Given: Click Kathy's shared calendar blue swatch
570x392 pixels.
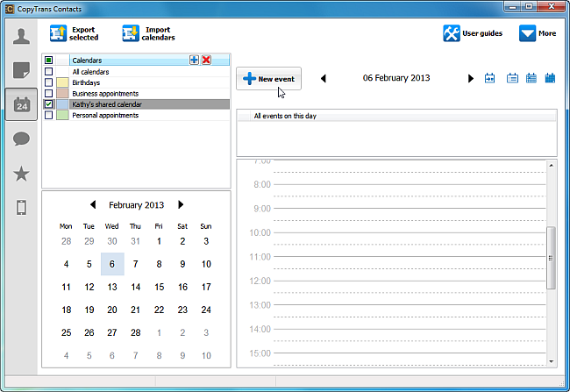Looking at the screenshot, I should coord(62,104).
